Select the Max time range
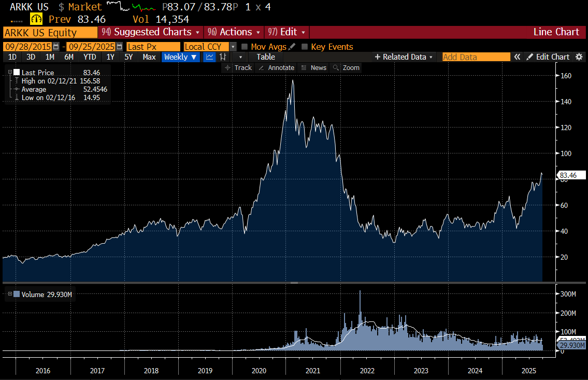 [x=149, y=57]
